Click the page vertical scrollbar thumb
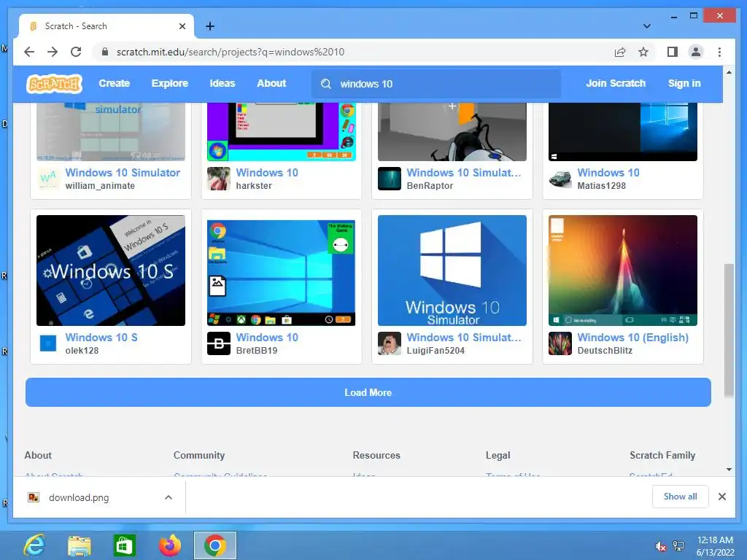Image resolution: width=747 pixels, height=560 pixels. point(729,330)
